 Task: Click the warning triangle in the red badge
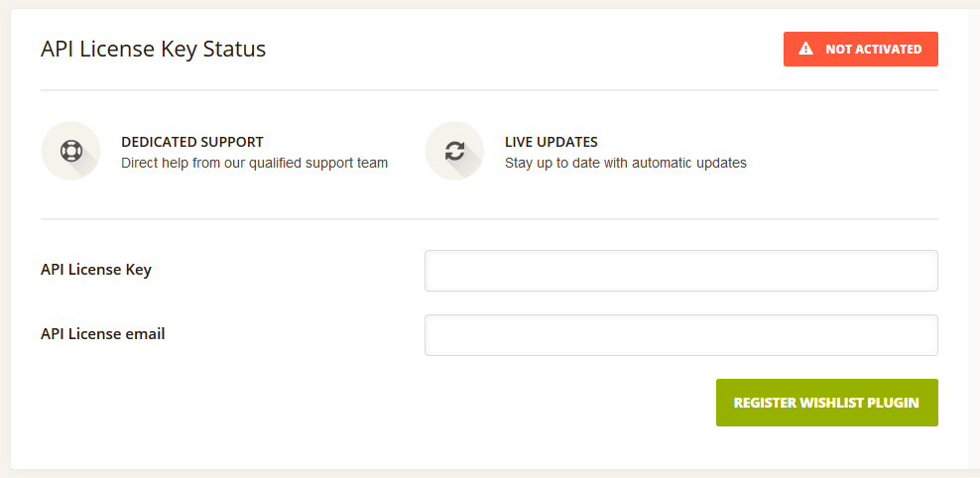[x=805, y=49]
